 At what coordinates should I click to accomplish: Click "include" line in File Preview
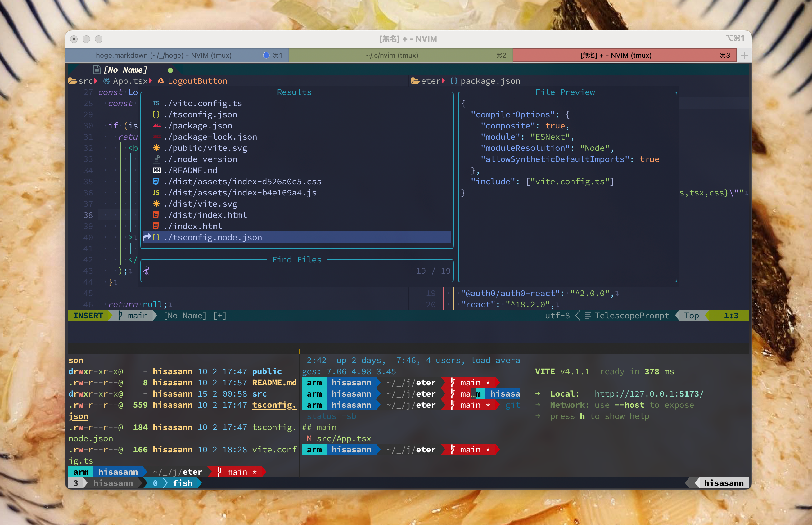(542, 182)
